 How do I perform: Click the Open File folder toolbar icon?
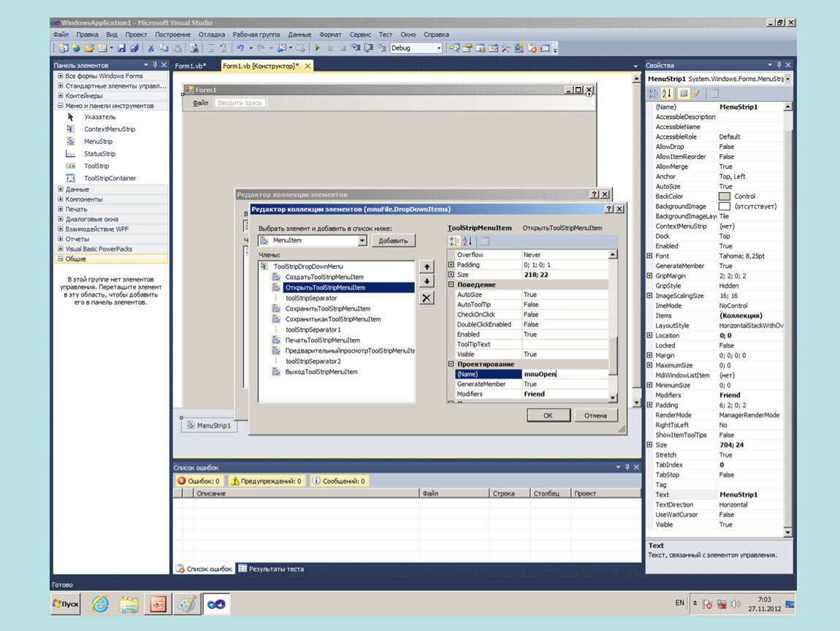pyautogui.click(x=89, y=48)
